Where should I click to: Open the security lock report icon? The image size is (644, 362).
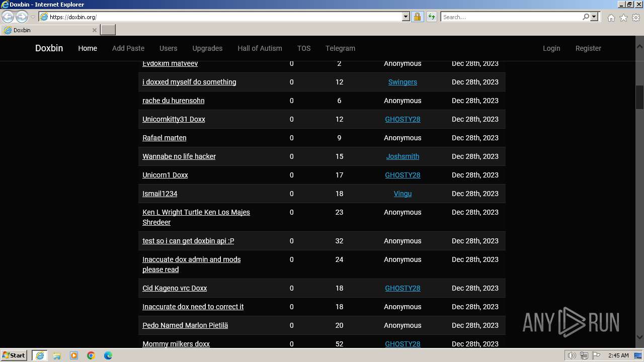417,17
